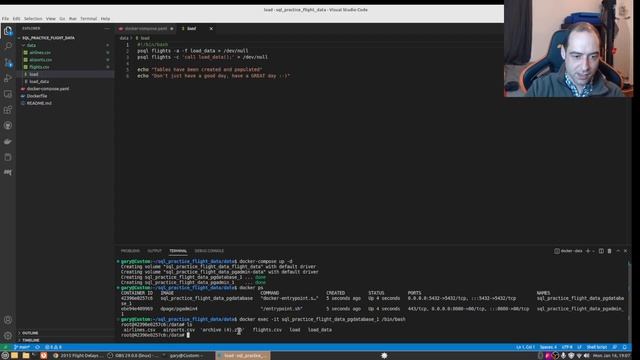Click the git branch indicator in status bar

(22, 347)
